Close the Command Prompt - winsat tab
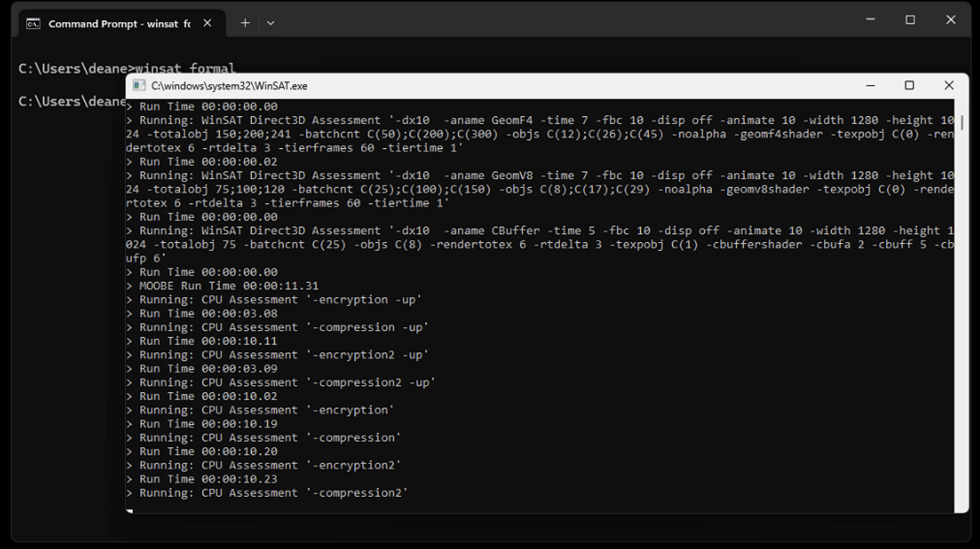This screenshot has height=549, width=980. [207, 23]
